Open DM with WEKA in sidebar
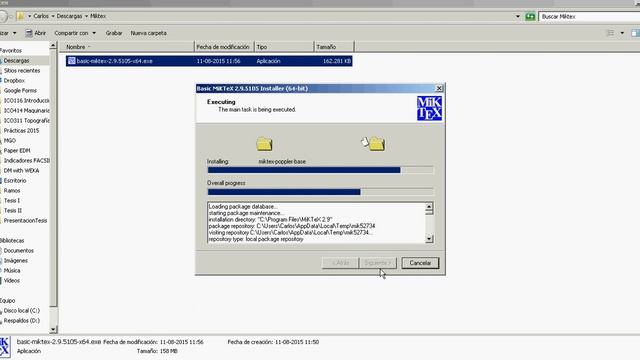 coord(21,171)
